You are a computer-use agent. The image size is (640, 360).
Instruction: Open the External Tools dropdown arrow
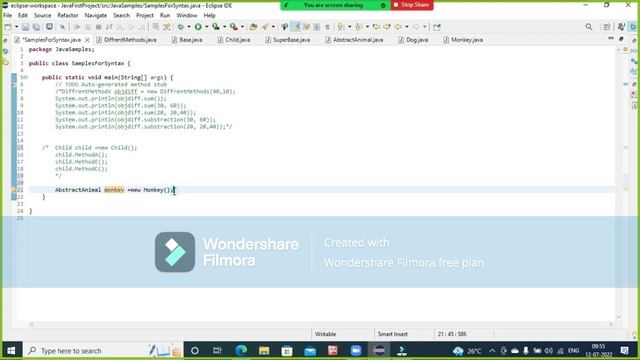click(242, 27)
